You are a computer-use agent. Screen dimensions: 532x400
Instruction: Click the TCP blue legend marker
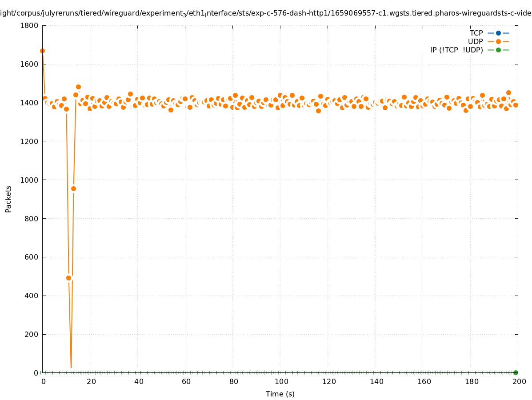coord(498,33)
